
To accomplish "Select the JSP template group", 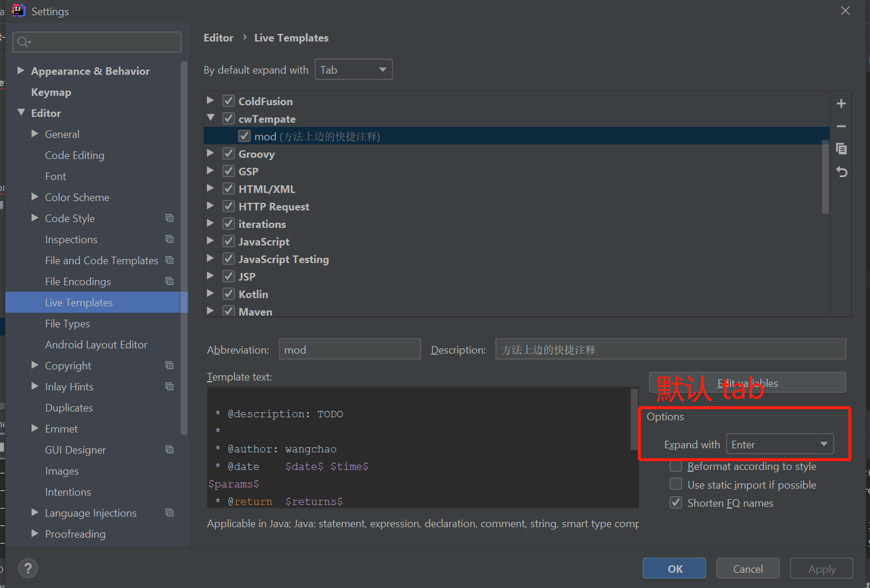I will pyautogui.click(x=247, y=276).
